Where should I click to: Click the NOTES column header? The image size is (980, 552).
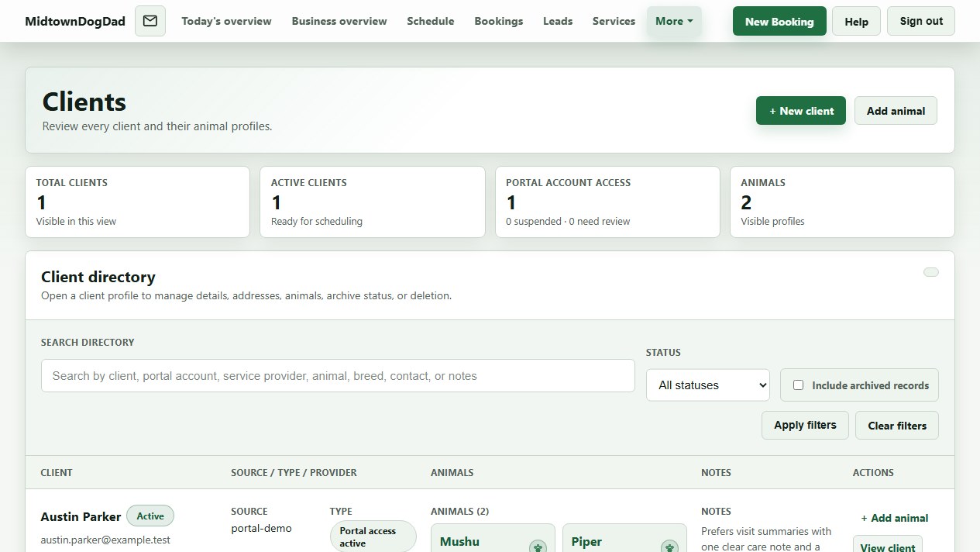point(716,472)
